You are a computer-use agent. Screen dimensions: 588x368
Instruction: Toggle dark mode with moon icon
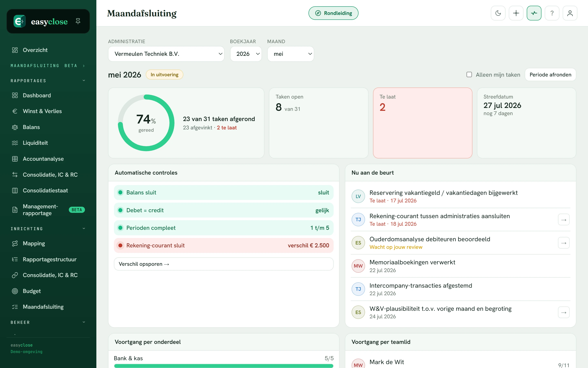498,13
